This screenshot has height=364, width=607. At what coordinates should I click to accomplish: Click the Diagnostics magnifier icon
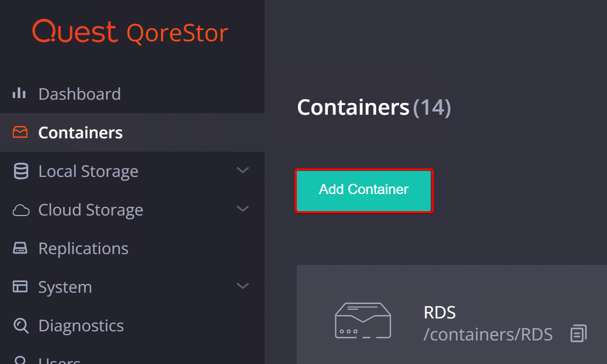(x=20, y=325)
